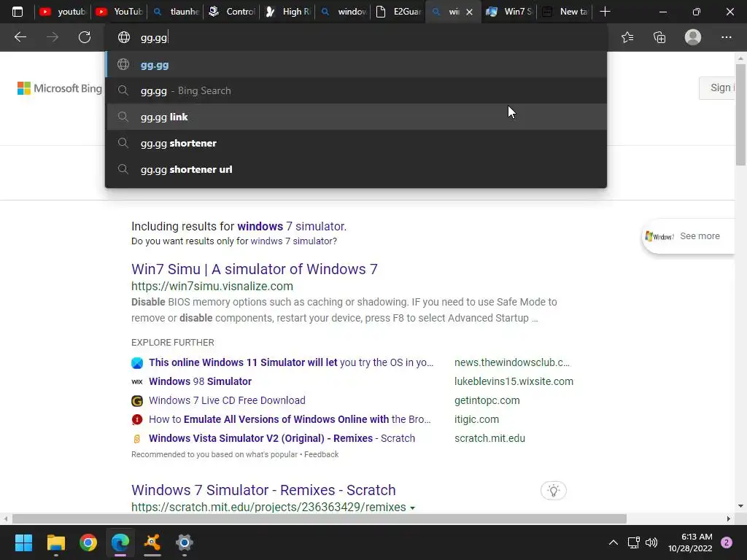Image resolution: width=747 pixels, height=560 pixels.
Task: Open File Explorer from taskbar
Action: (x=55, y=542)
